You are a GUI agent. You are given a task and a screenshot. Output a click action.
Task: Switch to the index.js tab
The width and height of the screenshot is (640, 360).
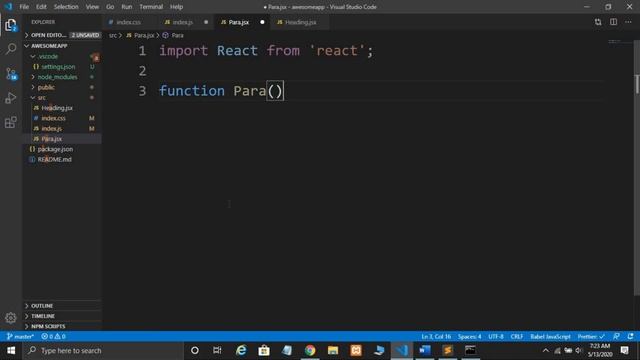point(182,22)
